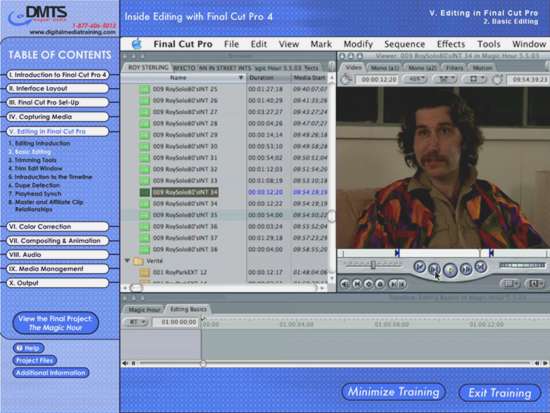Screen dimensions: 550x413
Task: Click the Viewer add keyframe button
Action: pos(368,284)
